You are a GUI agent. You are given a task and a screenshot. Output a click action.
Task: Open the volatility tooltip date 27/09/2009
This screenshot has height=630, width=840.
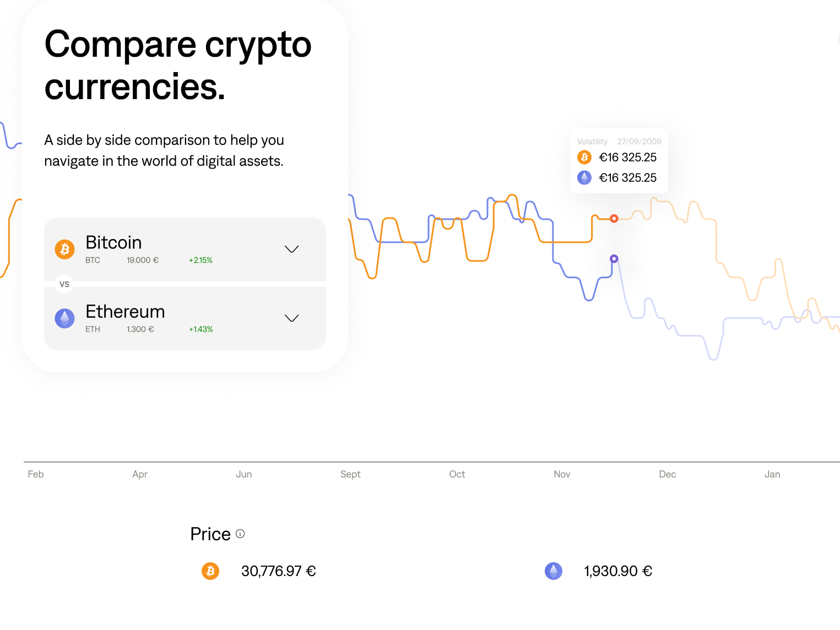[x=639, y=141]
